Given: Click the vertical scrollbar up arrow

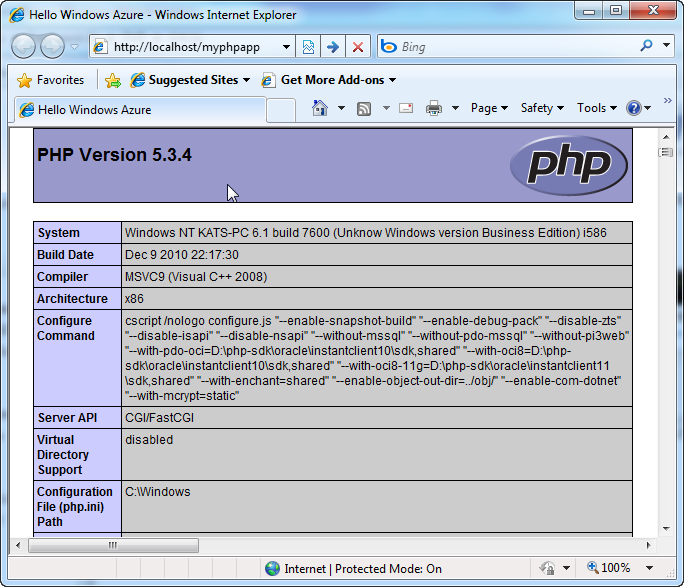Looking at the screenshot, I should point(666,137).
